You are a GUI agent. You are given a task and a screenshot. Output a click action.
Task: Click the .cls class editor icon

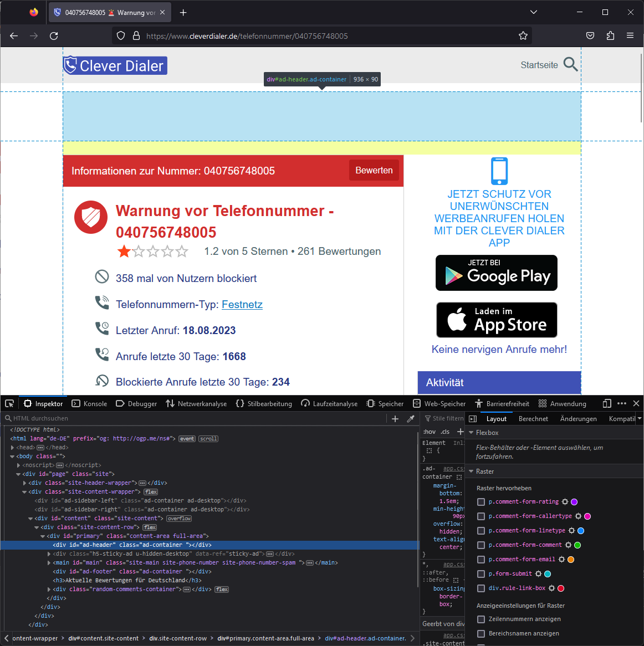pyautogui.click(x=446, y=431)
